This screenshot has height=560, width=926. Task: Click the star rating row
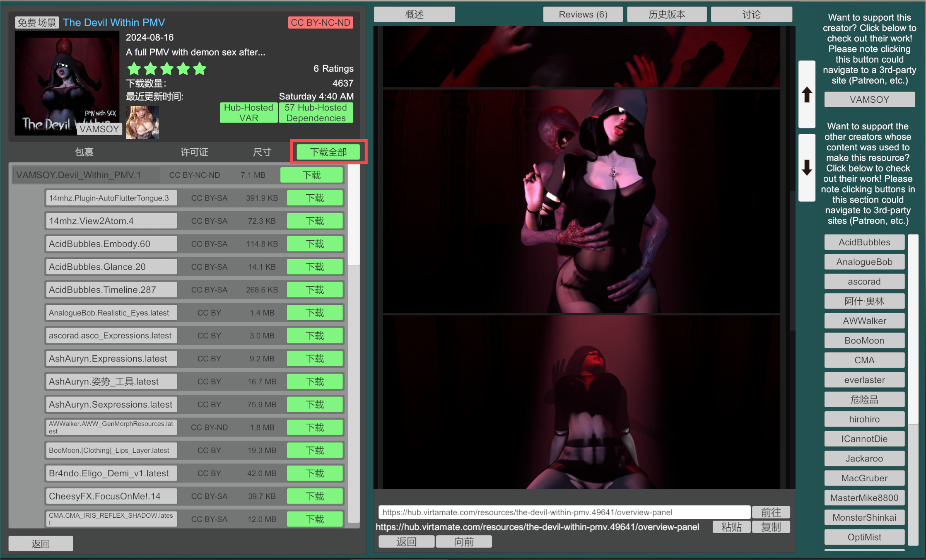tap(166, 69)
